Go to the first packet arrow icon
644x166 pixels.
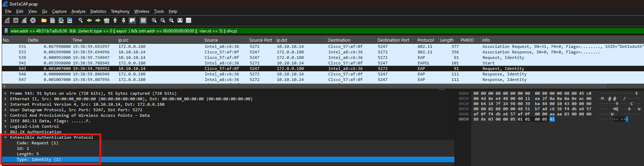[115, 21]
